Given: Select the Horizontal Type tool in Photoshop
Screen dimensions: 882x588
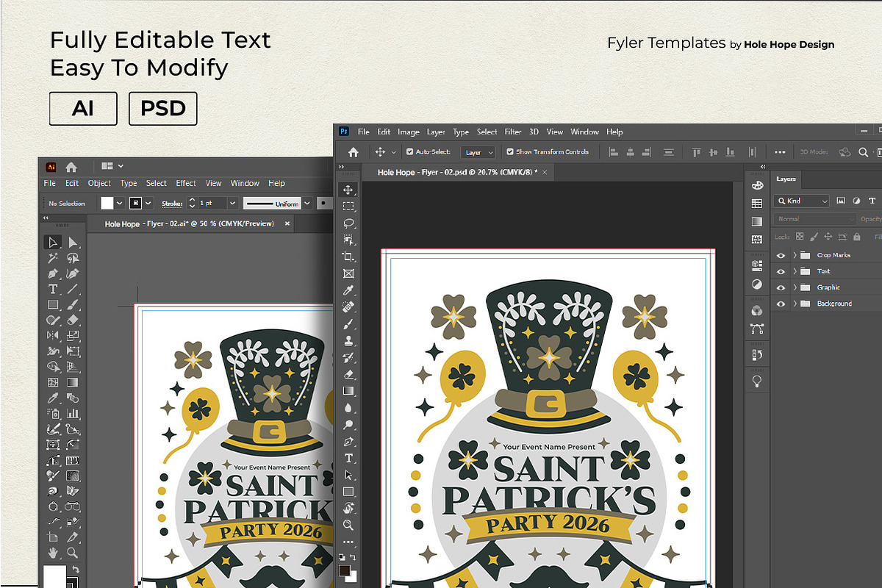Looking at the screenshot, I should [x=348, y=459].
